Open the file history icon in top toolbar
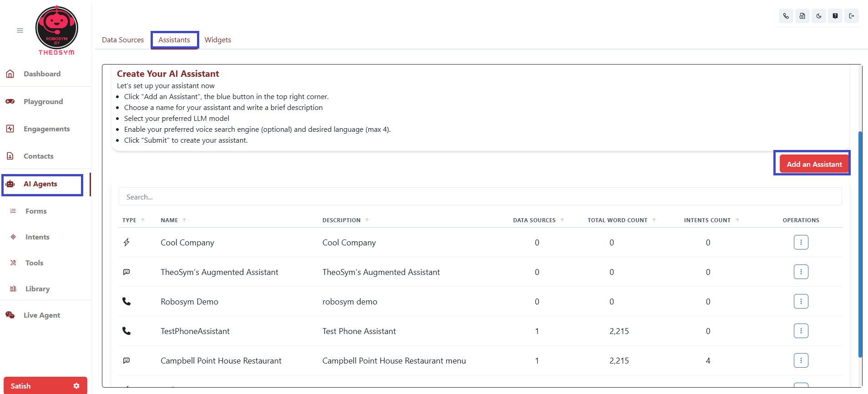Viewport: 868px width, 394px height. click(802, 16)
